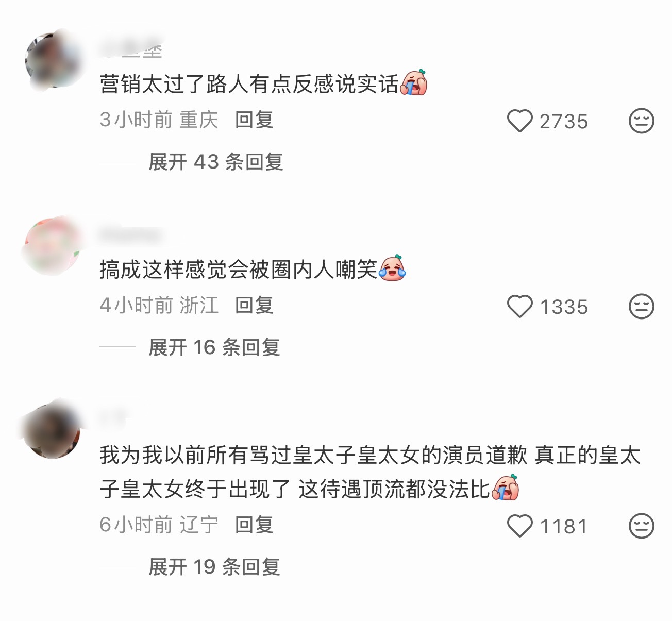Expand 16 replies under second comment
This screenshot has height=621, width=672.
[x=214, y=347]
